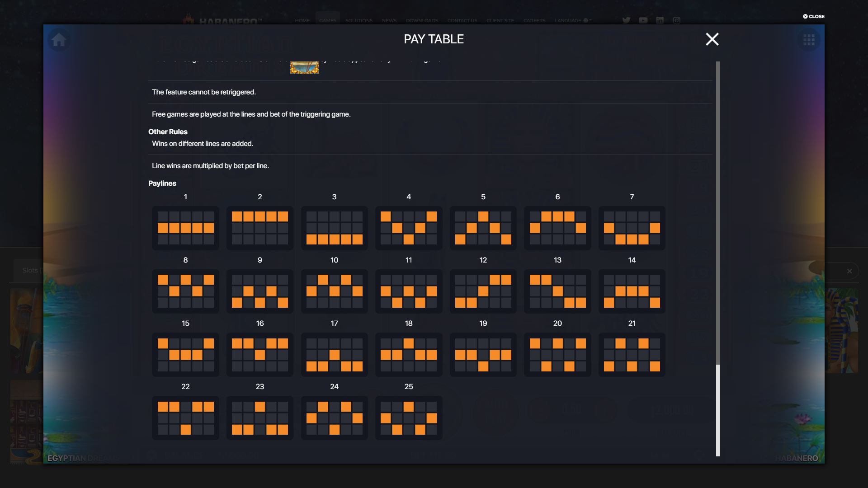Open the Twitter social icon
Image resolution: width=868 pixels, height=488 pixels.
pos(626,20)
